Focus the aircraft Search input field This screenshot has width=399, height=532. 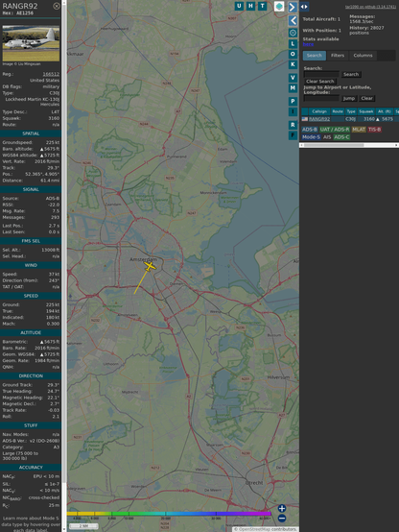(x=321, y=74)
